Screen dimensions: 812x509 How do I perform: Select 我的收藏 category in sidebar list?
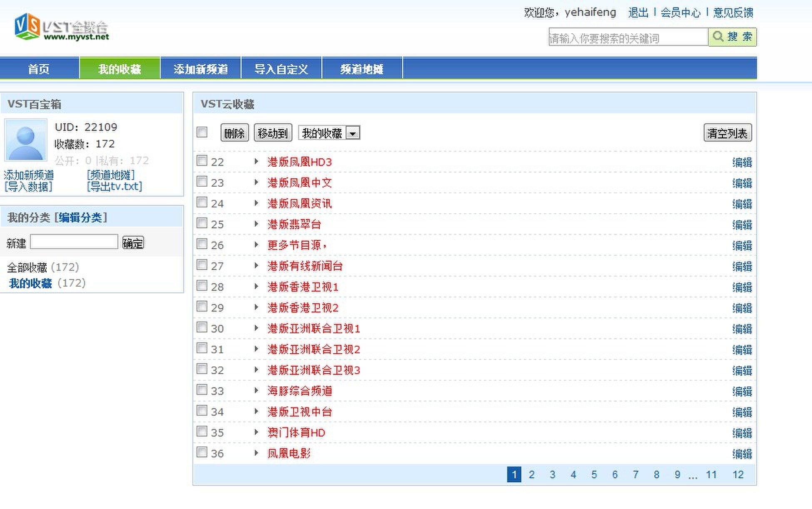click(x=30, y=283)
